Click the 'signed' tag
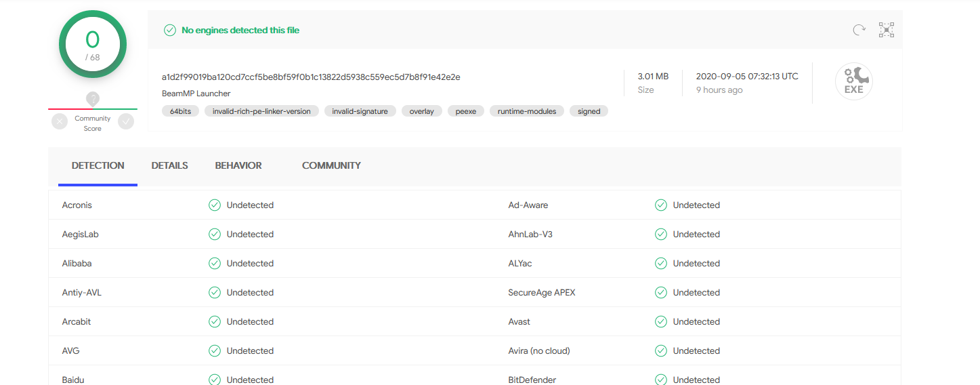Screen dimensions: 980x385 [589, 111]
